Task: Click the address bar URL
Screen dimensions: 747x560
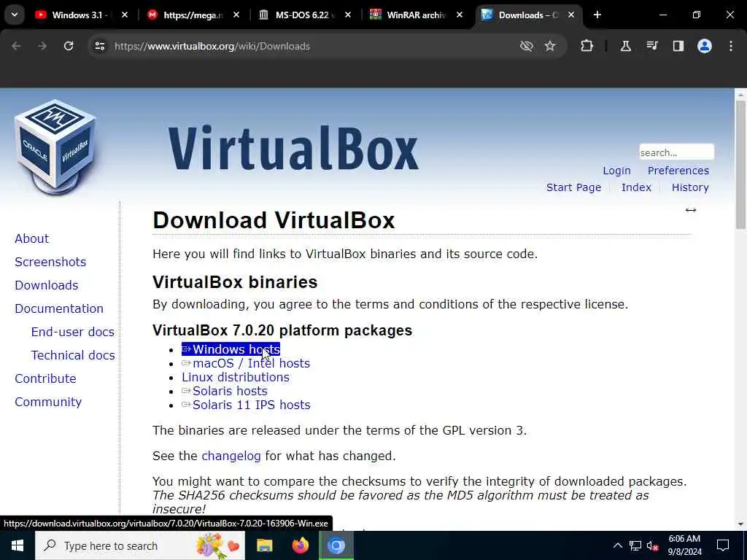Action: [x=212, y=46]
